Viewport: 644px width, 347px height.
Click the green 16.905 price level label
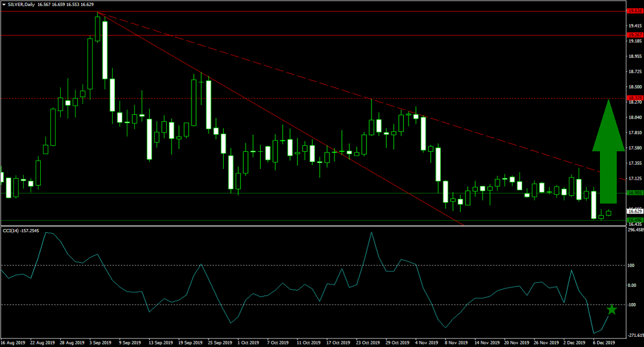pos(635,193)
